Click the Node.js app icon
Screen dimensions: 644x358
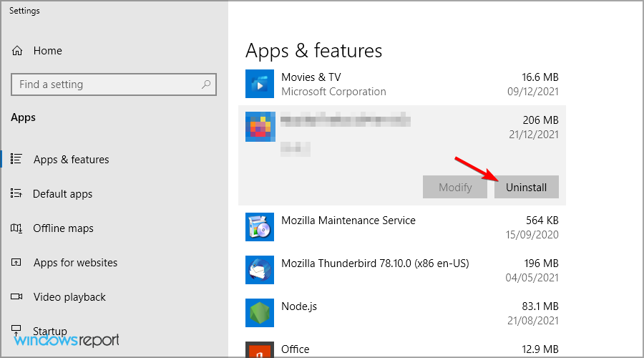point(260,313)
